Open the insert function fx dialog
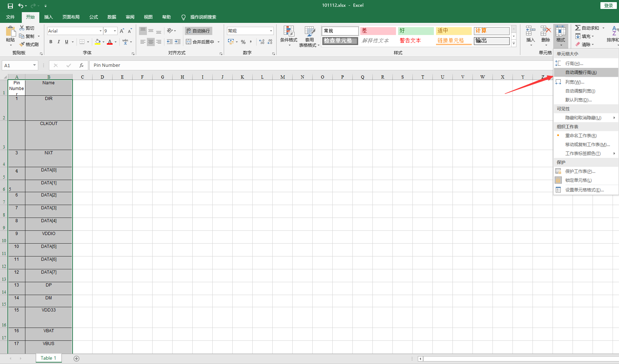This screenshot has width=619, height=364. 81,65
